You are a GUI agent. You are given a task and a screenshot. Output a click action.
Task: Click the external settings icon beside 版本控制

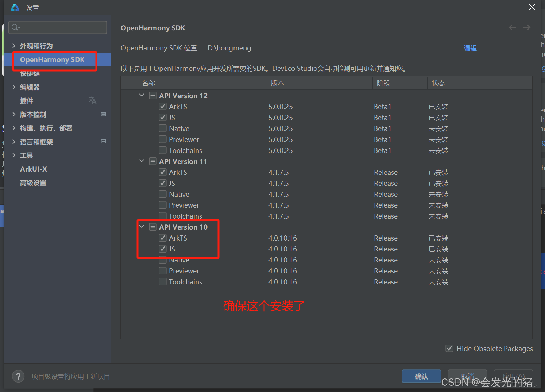coord(104,114)
